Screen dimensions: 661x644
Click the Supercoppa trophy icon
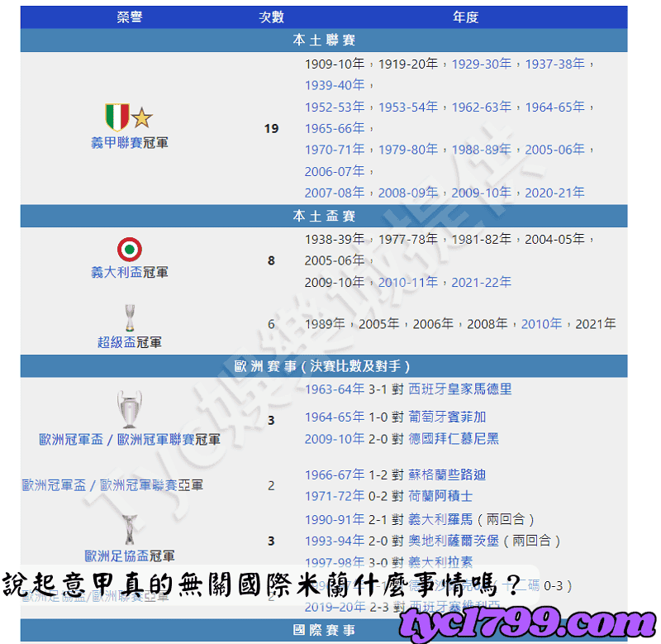coord(130,317)
